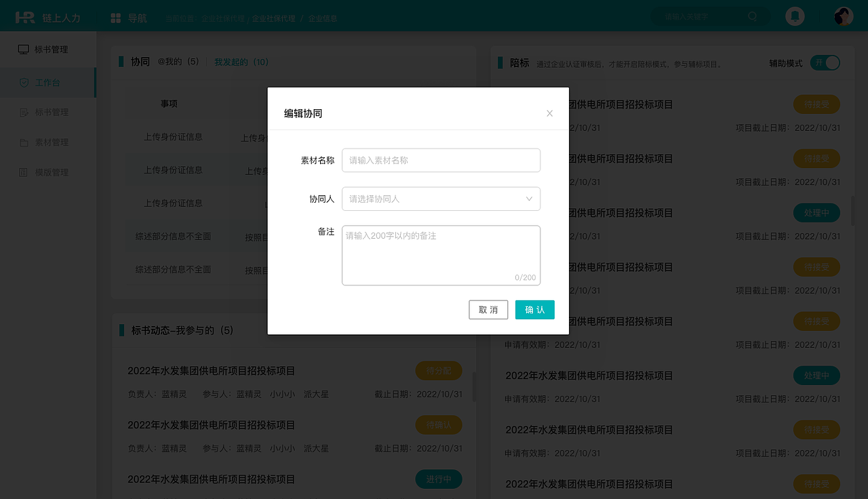This screenshot has height=499, width=868.
Task: Click the search magnifier in top bar
Action: [752, 16]
